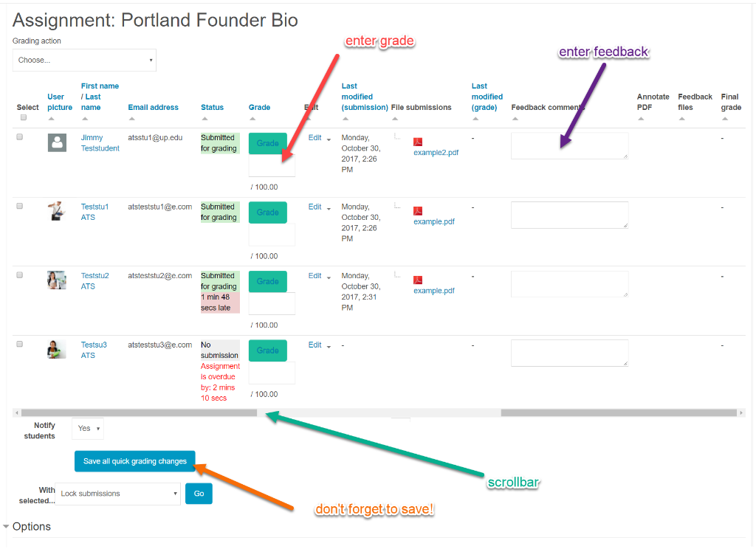This screenshot has height=549, width=756.
Task: Click Jimmy Teststudent's default avatar icon
Action: [x=57, y=142]
